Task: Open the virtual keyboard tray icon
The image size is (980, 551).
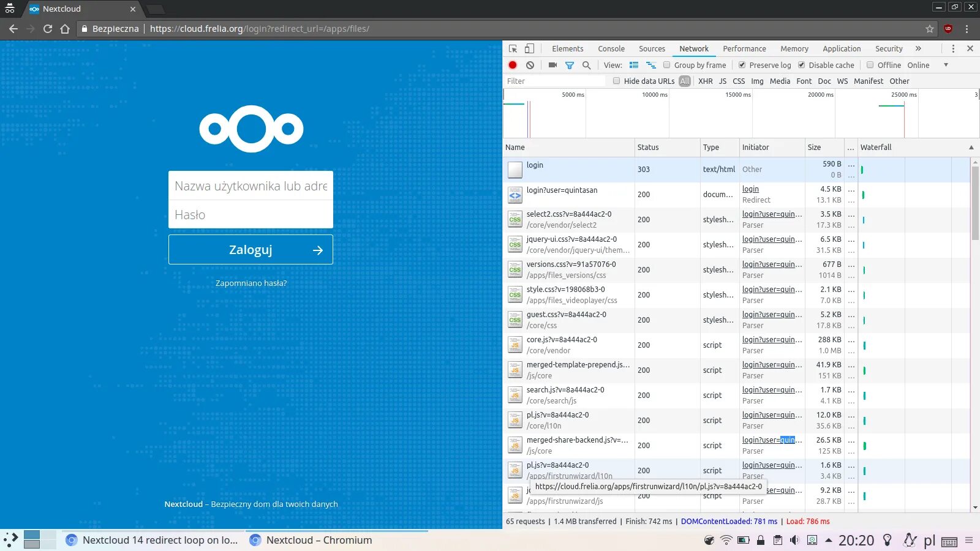Action: click(949, 541)
